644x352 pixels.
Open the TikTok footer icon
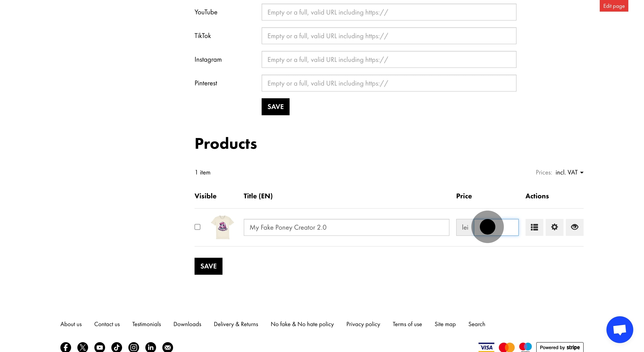click(x=117, y=347)
